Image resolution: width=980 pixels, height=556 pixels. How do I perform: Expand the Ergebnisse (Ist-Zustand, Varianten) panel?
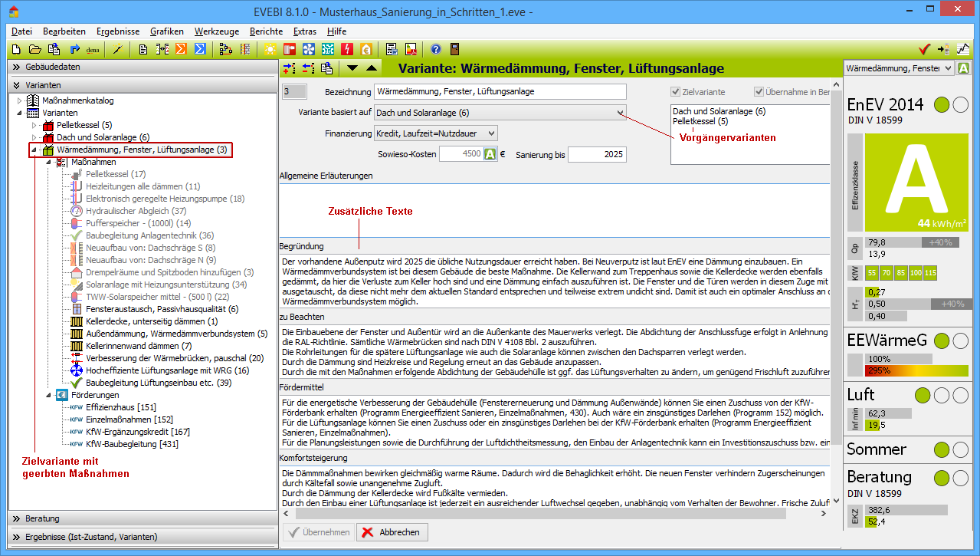(x=143, y=537)
